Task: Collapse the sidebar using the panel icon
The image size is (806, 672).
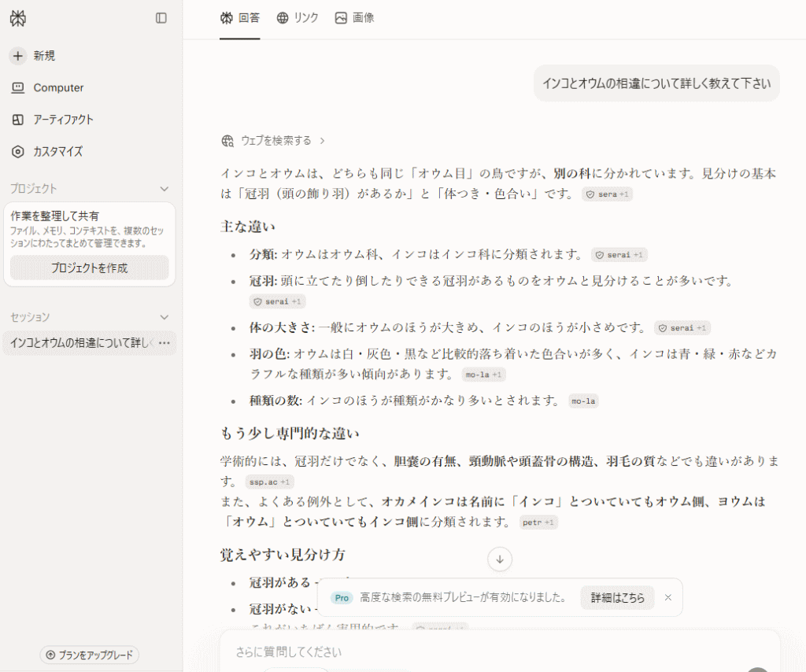Action: (x=161, y=18)
